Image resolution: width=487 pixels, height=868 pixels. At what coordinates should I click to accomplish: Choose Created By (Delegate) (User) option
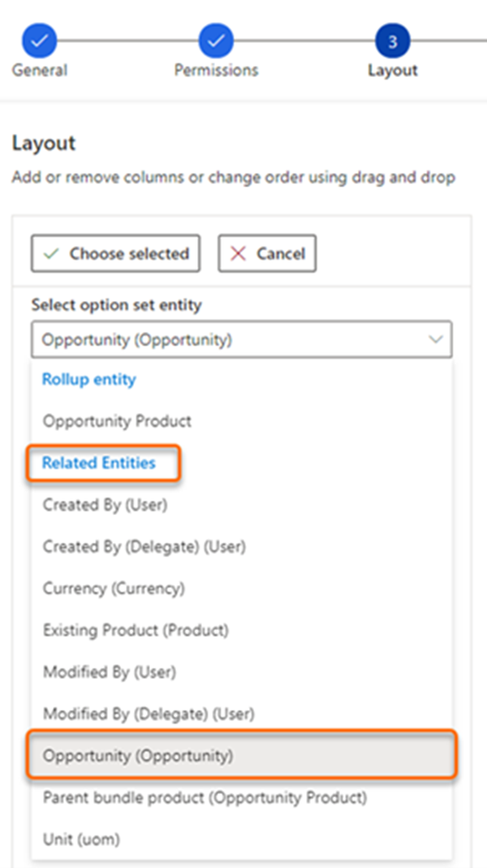coord(144,547)
